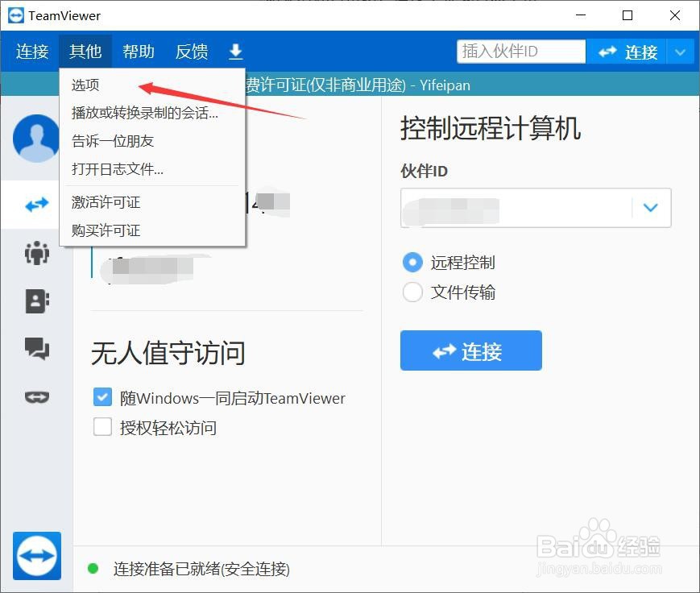Click the 控制远程计算机 heading
Screen dimensions: 700x593
click(x=491, y=128)
